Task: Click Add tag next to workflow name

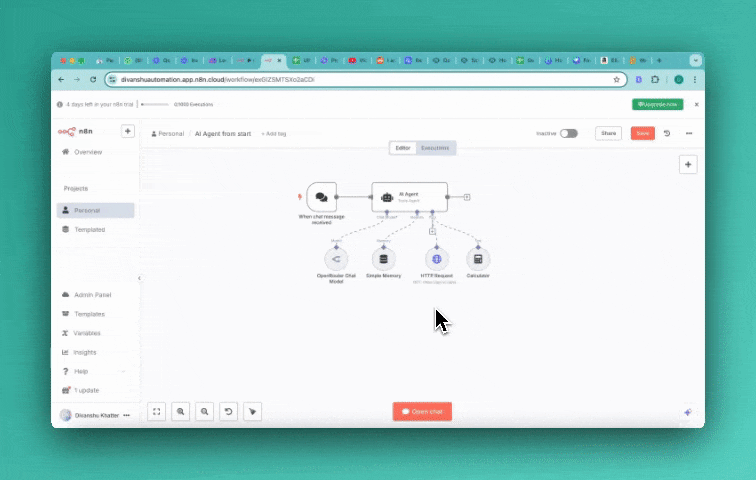Action: 274,133
